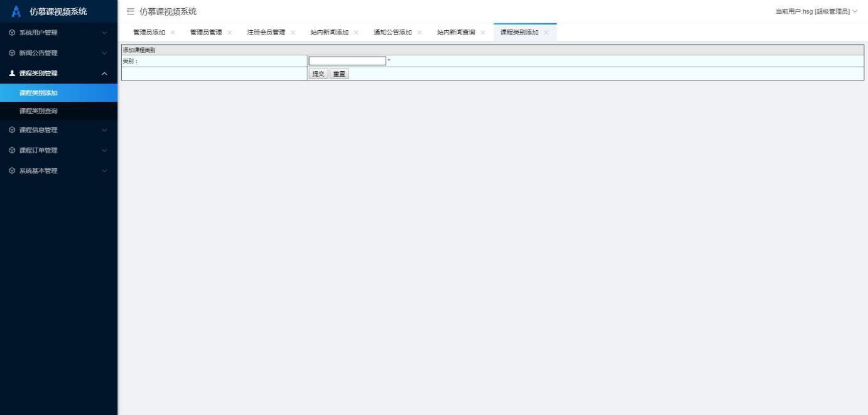Click the cube icon beside 新闻公告管理

(x=13, y=53)
